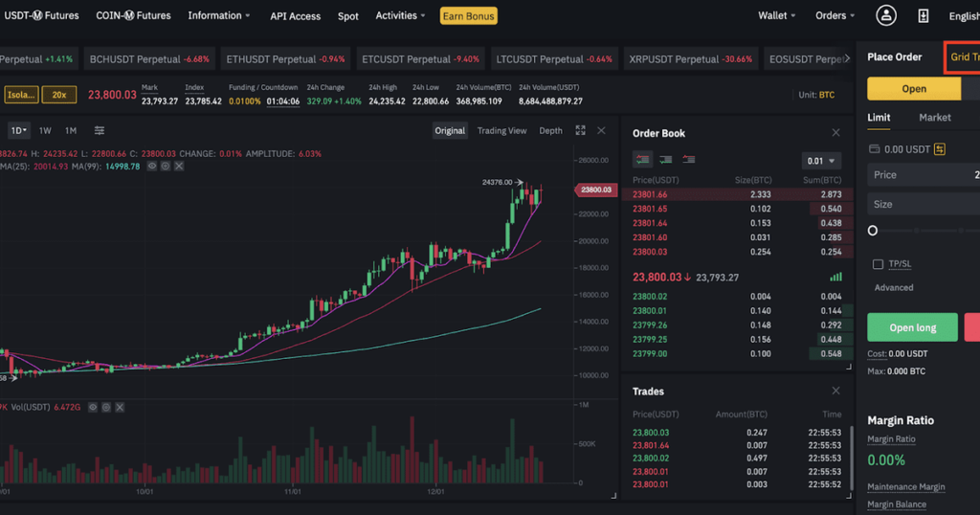Open the user profile account icon

(885, 15)
